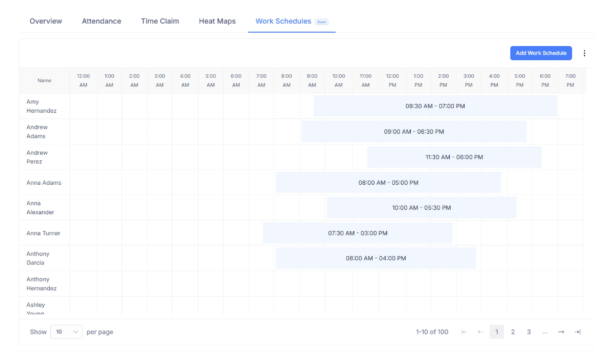This screenshot has width=611, height=364.
Task: Open the three-dot options menu
Action: pyautogui.click(x=584, y=53)
